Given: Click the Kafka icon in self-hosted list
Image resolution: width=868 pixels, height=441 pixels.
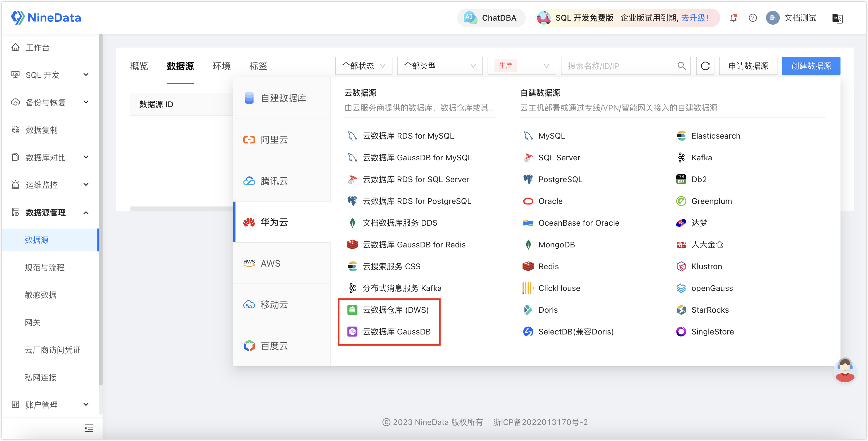Looking at the screenshot, I should pos(681,158).
